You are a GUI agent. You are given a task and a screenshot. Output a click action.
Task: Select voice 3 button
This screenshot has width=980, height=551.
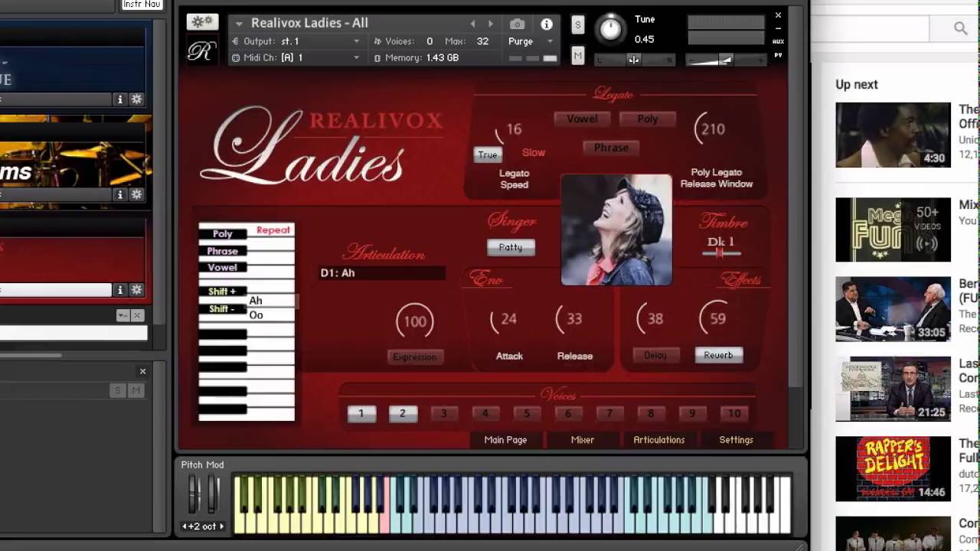point(444,413)
